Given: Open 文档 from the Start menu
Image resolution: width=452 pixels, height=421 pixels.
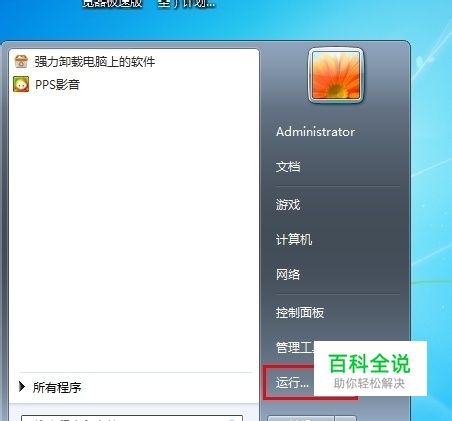Looking at the screenshot, I should (x=288, y=167).
